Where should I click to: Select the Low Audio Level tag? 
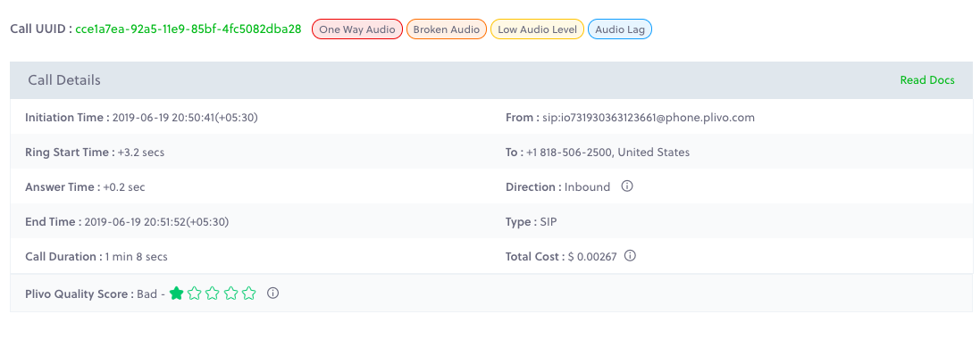tap(538, 29)
